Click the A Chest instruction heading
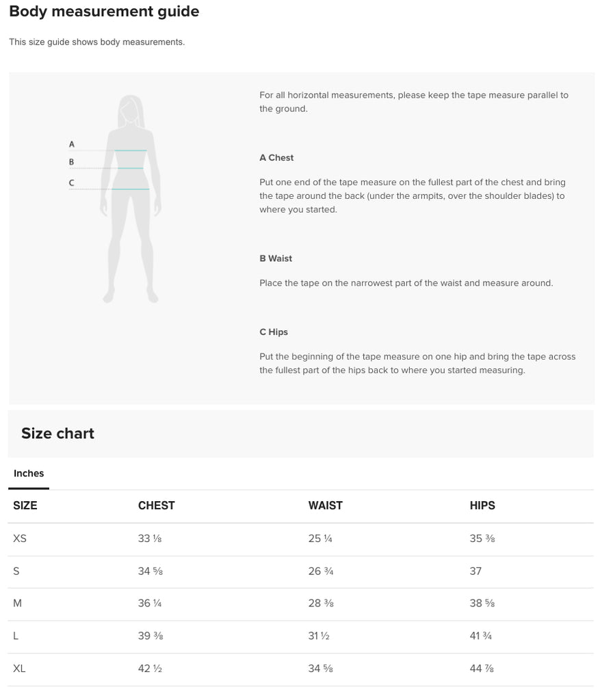Image resolution: width=602 pixels, height=700 pixels. tap(276, 158)
